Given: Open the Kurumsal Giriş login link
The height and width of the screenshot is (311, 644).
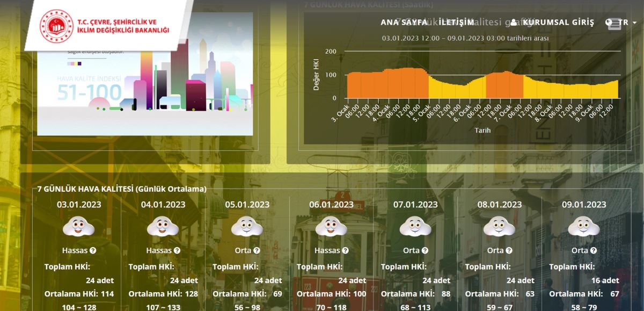Looking at the screenshot, I should (558, 23).
